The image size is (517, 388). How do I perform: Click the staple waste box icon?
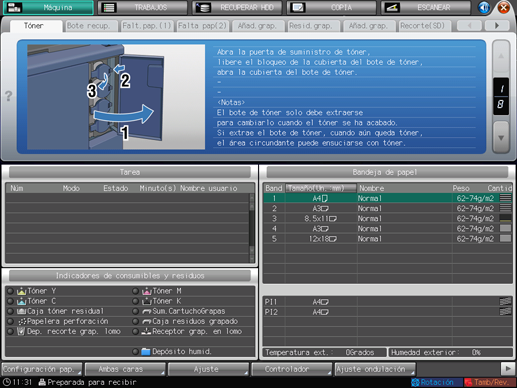147,322
